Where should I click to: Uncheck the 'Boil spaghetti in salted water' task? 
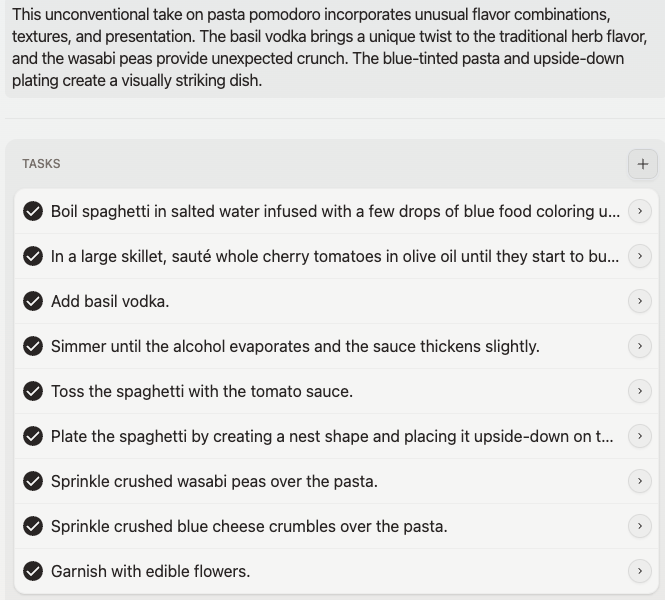33,211
